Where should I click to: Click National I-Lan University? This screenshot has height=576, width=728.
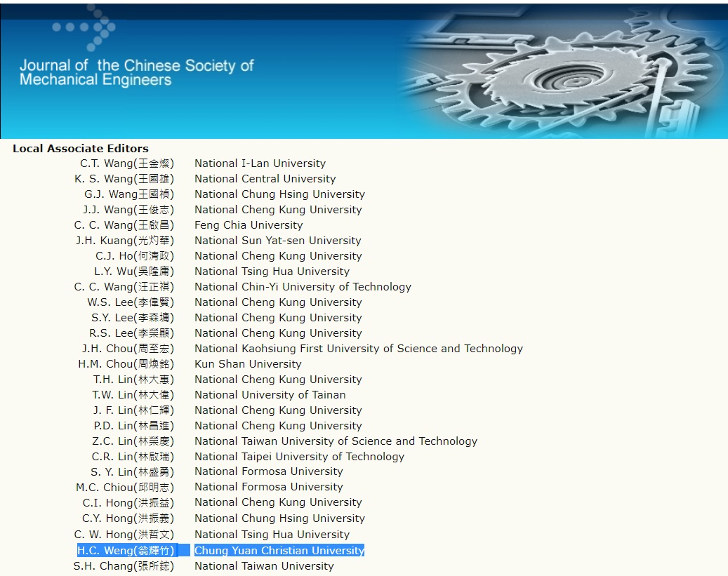[x=260, y=163]
